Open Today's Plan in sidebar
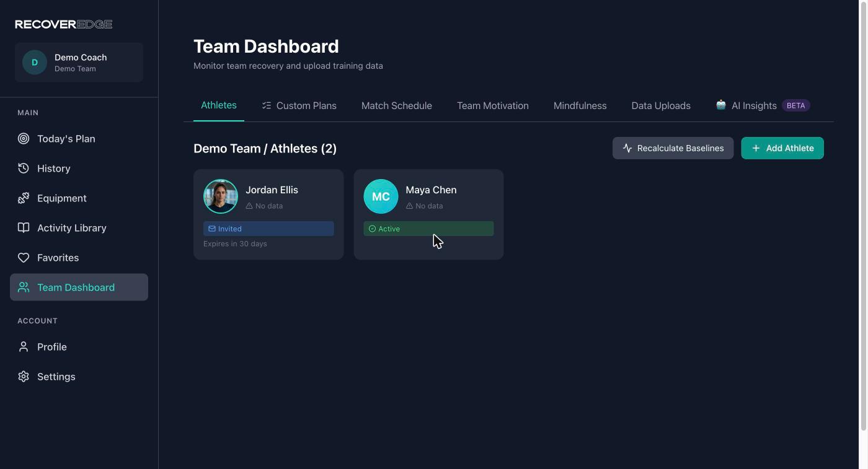This screenshot has width=868, height=469. 79,139
